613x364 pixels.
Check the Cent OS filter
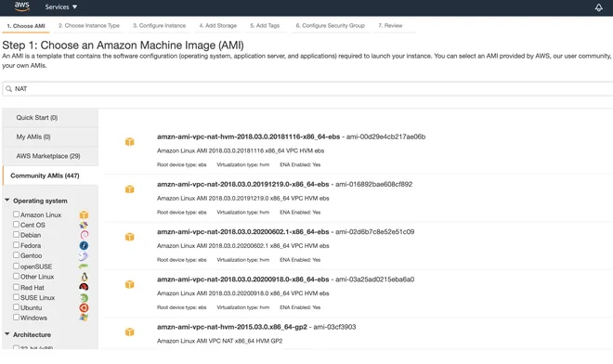(16, 225)
